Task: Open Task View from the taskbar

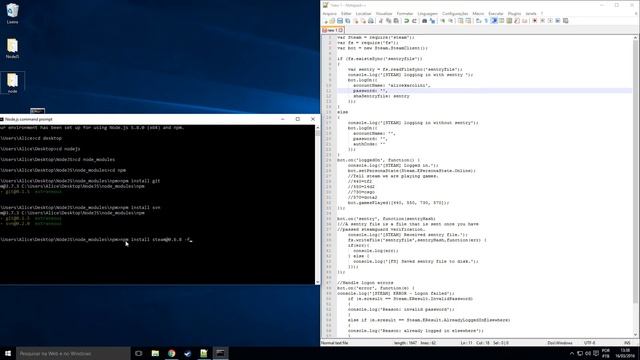Action: (139, 353)
